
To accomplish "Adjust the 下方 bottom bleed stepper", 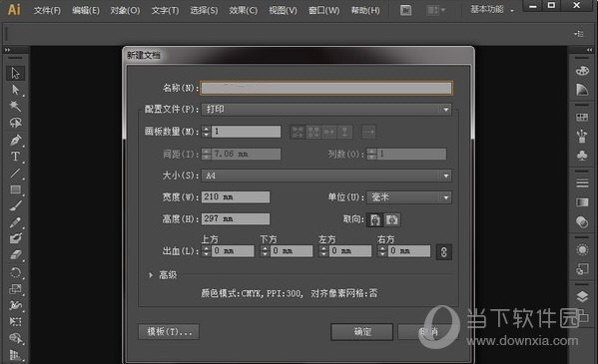I will 265,250.
